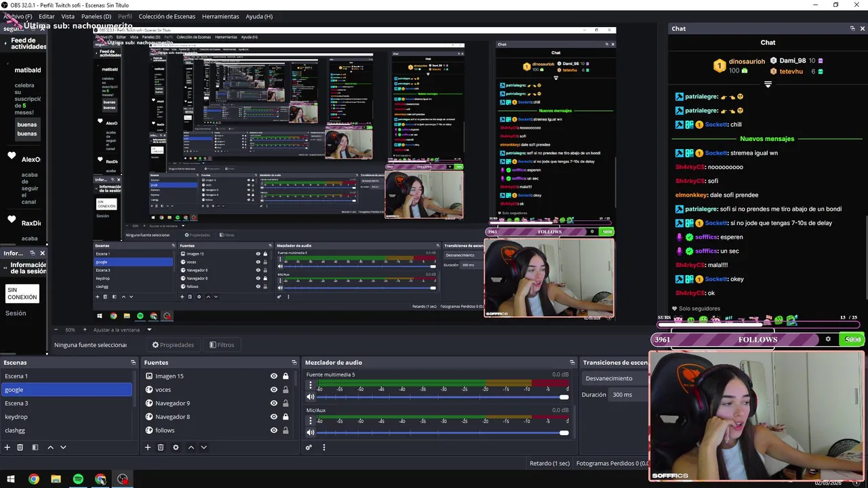This screenshot has height=488, width=868.
Task: Select Escena 3 in scenes list
Action: coord(66,403)
